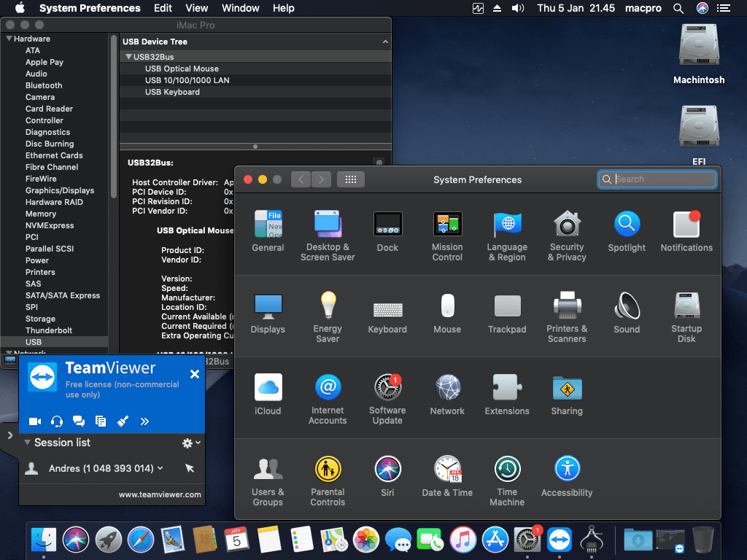Open the System Preferences app menu

[90, 8]
